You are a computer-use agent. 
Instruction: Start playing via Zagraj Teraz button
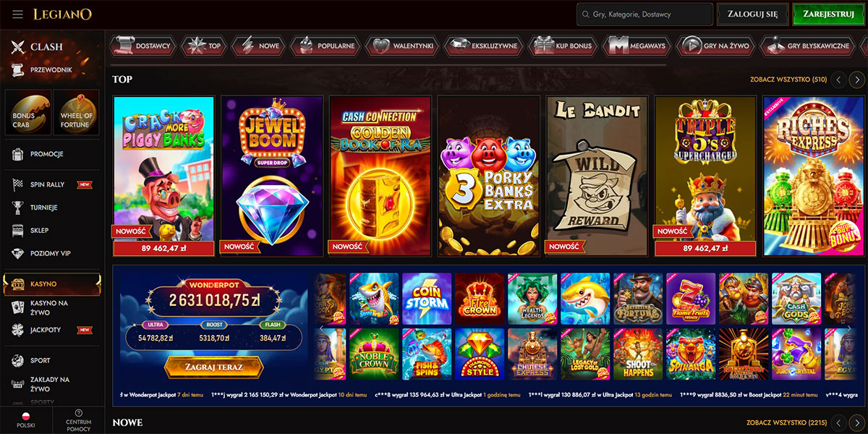(x=213, y=367)
